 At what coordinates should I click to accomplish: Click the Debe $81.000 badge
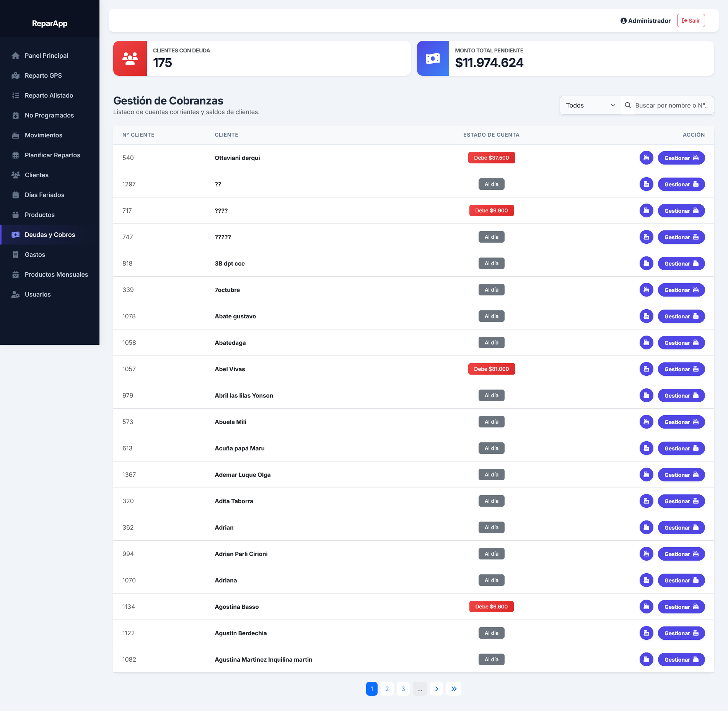491,369
